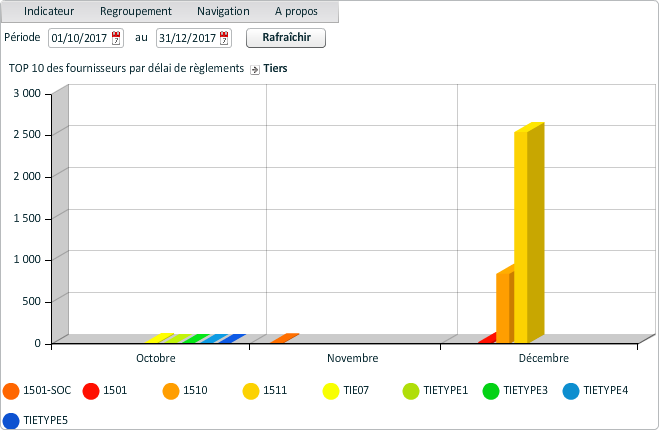Click the 1511 legend color dot
The image size is (659, 430).
click(251, 391)
